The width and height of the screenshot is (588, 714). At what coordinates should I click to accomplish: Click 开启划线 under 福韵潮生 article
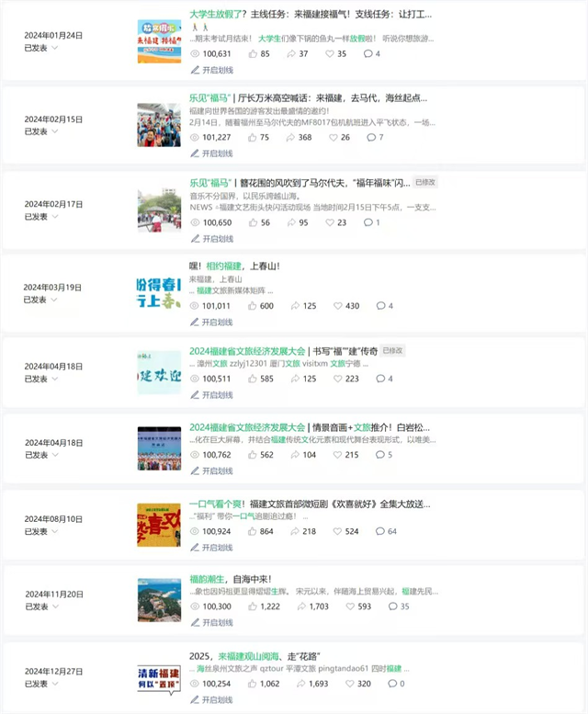click(212, 622)
